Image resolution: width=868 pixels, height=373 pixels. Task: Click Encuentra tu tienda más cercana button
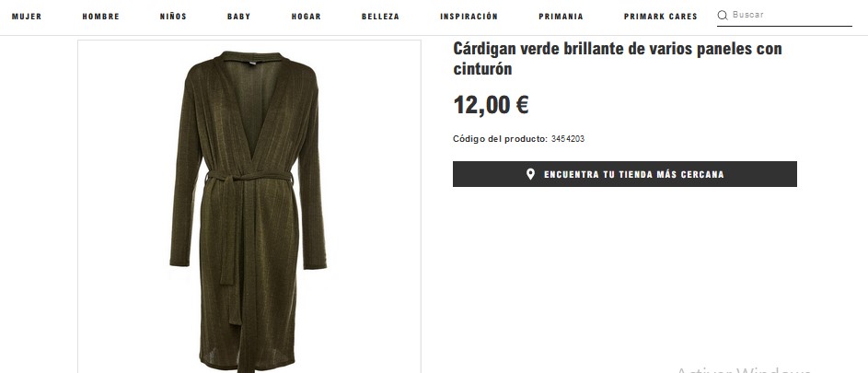[x=624, y=174]
